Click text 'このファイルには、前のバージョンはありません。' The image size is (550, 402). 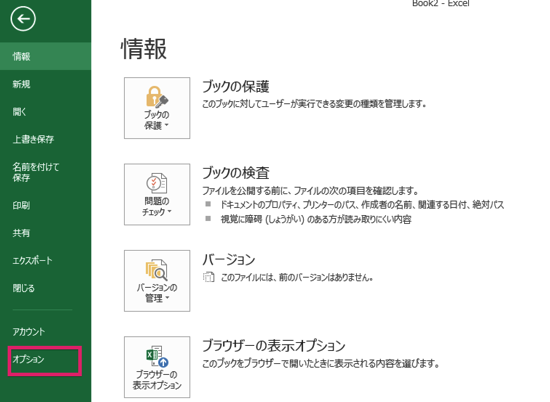coord(297,277)
